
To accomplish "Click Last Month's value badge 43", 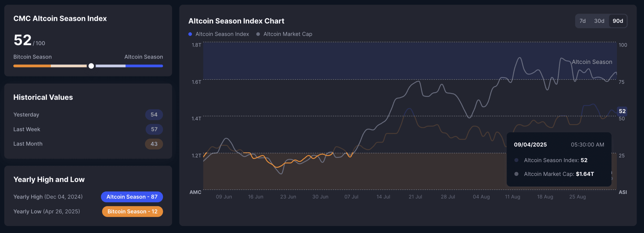I will pos(154,144).
